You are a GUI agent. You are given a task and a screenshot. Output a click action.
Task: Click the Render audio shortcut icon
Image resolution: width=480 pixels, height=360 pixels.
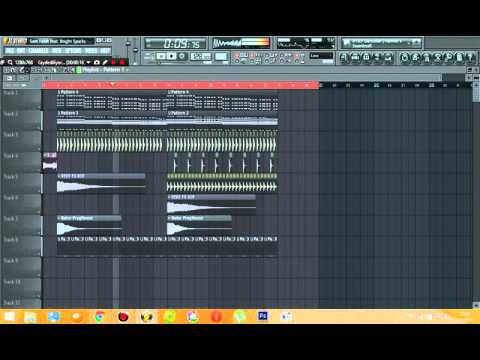coord(426,58)
